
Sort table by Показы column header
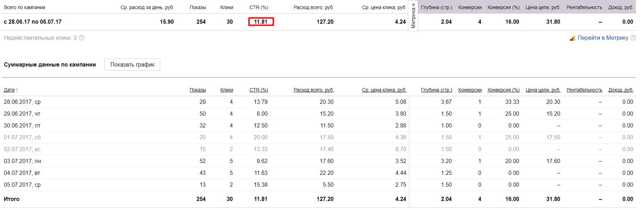(x=198, y=90)
